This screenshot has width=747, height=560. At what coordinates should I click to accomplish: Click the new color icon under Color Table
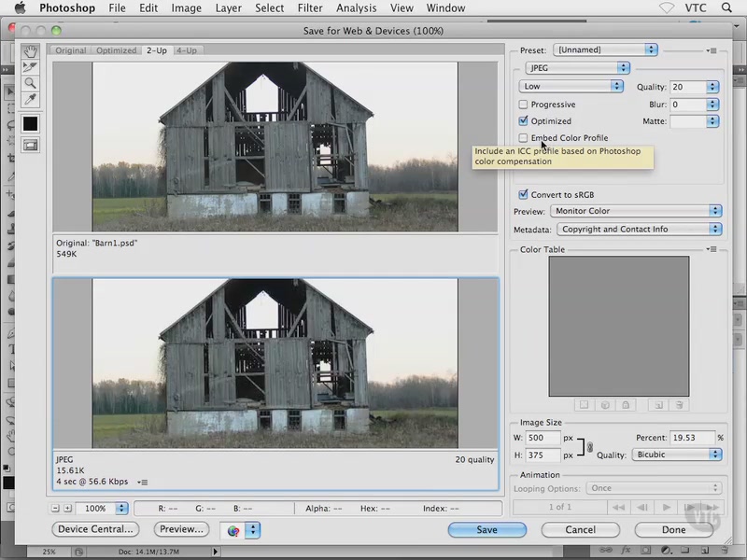[659, 405]
